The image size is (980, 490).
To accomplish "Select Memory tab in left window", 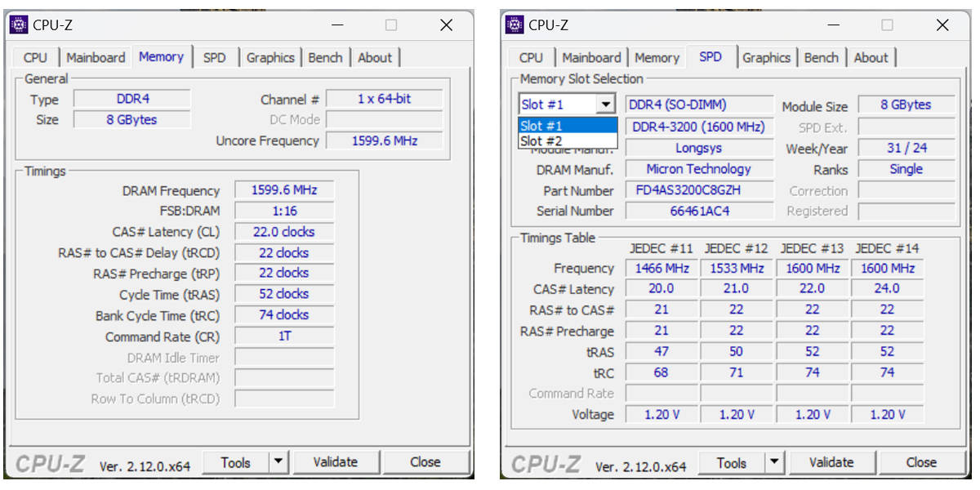I will [161, 56].
